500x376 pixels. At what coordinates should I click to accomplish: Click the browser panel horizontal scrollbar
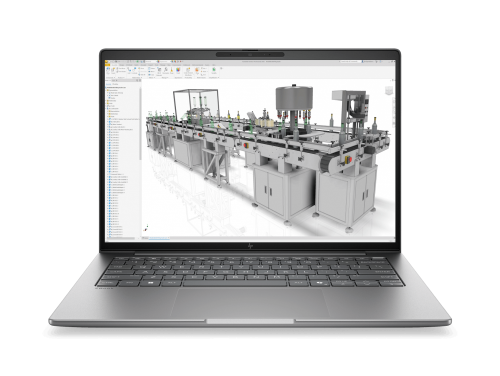click(x=121, y=238)
